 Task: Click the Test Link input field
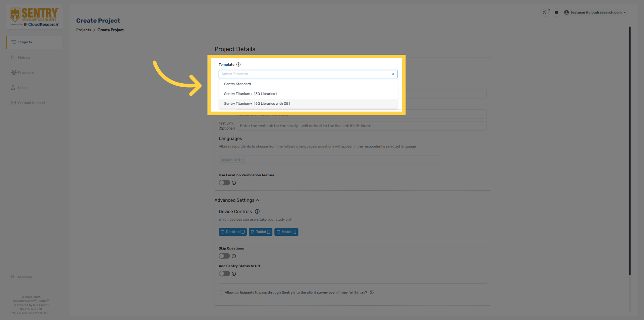[362, 126]
